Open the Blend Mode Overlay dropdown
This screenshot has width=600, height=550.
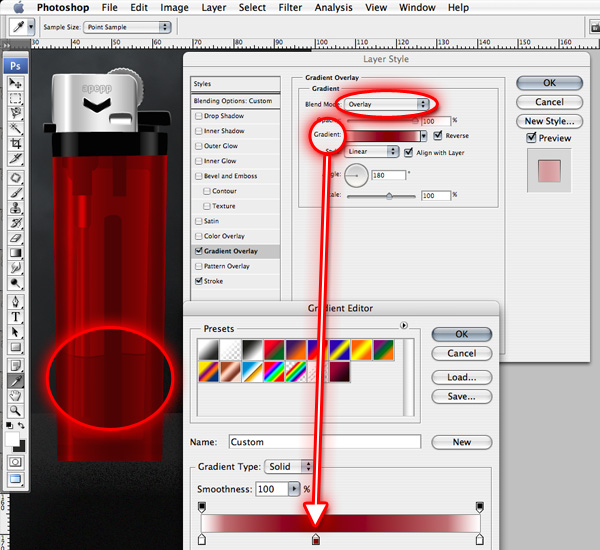pyautogui.click(x=387, y=103)
